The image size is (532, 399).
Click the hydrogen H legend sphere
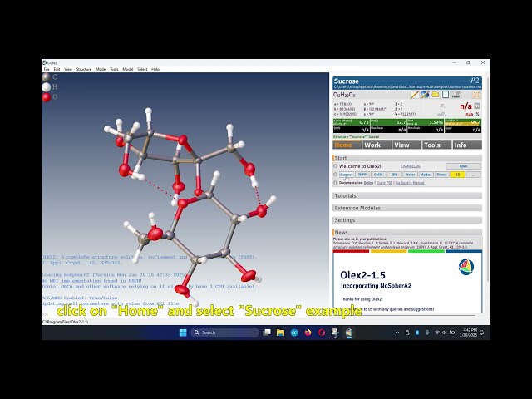tap(47, 87)
